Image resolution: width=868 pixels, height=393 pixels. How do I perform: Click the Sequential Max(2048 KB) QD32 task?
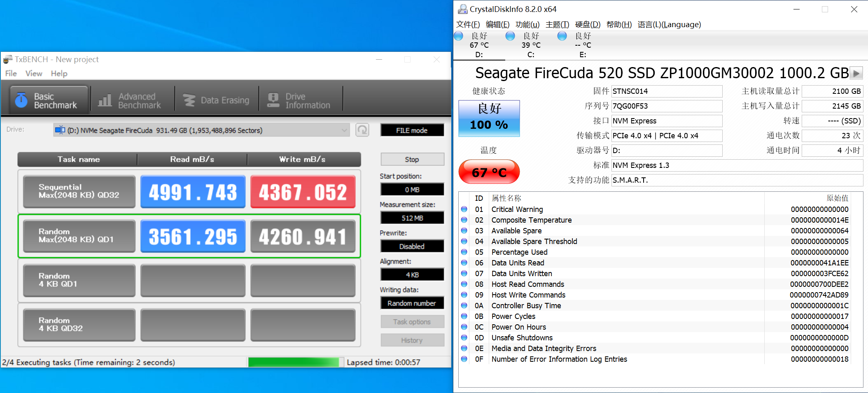tap(79, 191)
